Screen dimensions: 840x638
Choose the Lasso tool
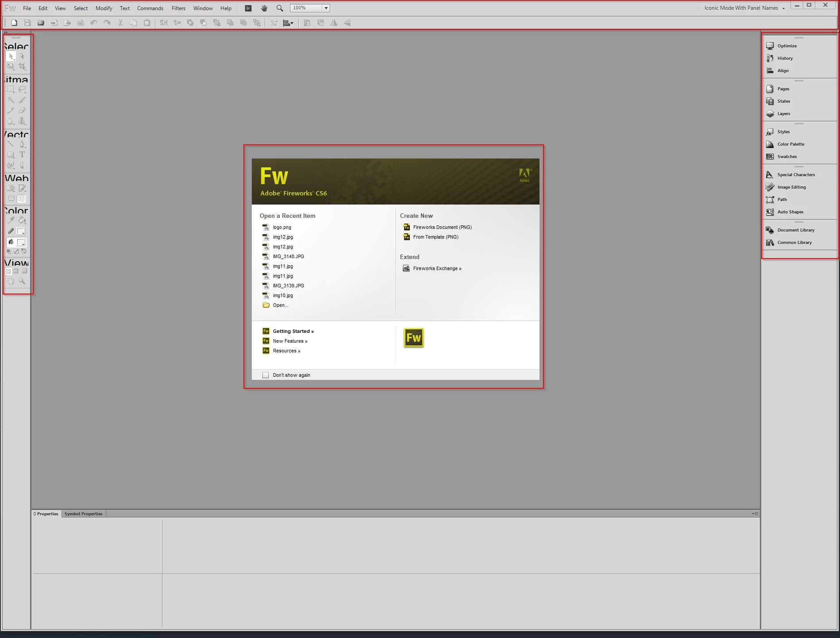point(22,89)
